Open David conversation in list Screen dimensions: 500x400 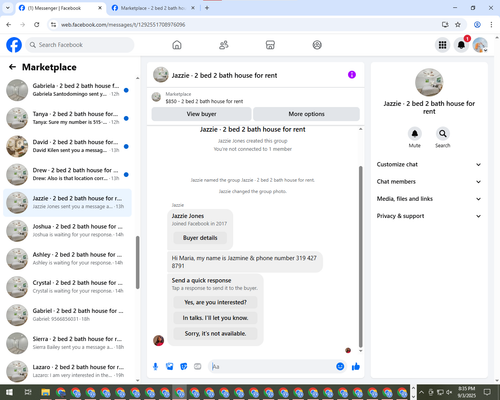tap(67, 146)
